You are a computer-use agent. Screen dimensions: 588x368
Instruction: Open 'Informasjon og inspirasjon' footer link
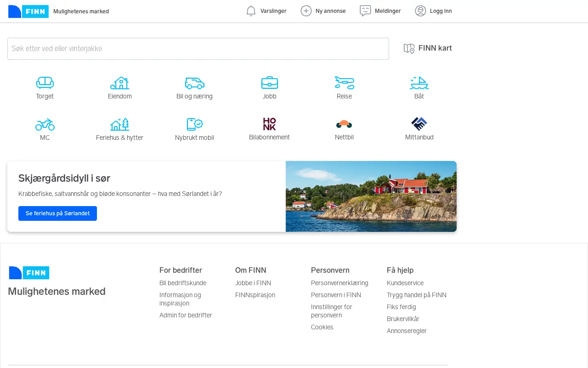pos(180,299)
